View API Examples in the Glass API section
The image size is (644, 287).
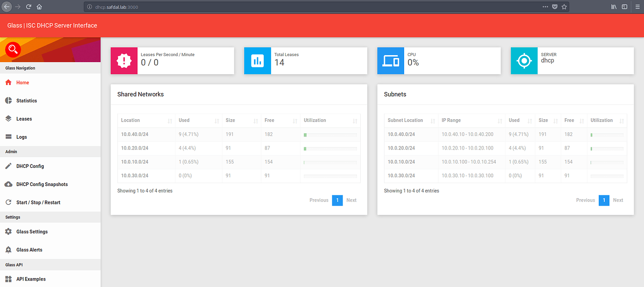8,279
